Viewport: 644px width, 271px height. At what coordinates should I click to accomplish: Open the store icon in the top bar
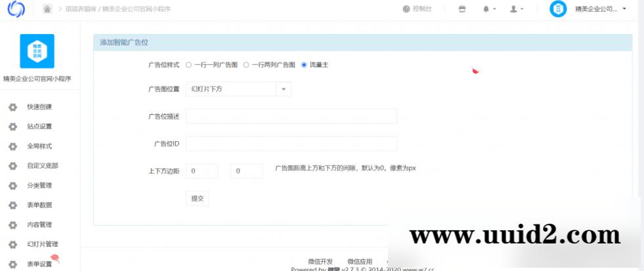tap(462, 9)
